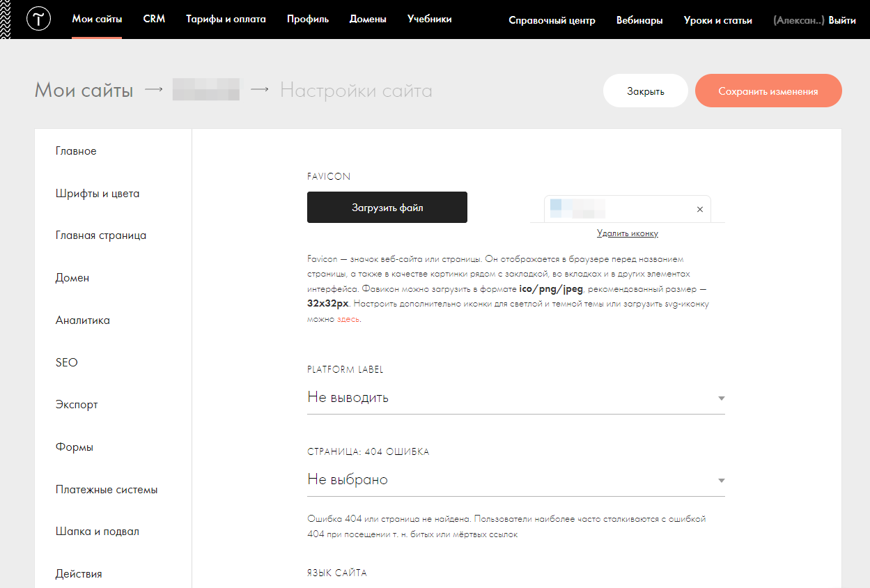870x588 pixels.
Task: Click Сохранить изменения button
Action: click(768, 91)
